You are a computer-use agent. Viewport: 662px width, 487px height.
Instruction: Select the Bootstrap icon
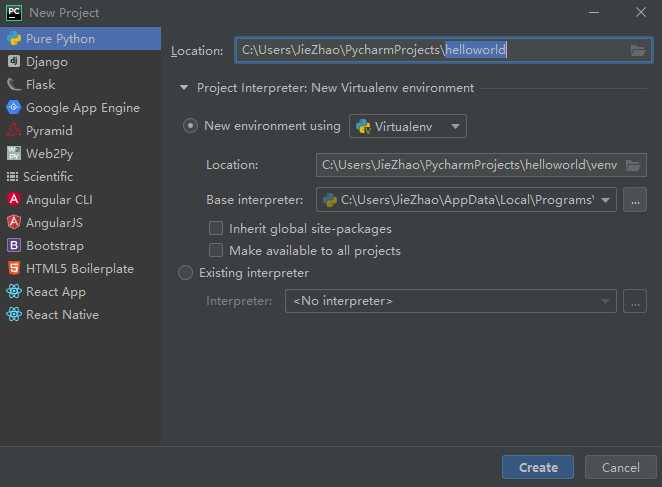[14, 245]
